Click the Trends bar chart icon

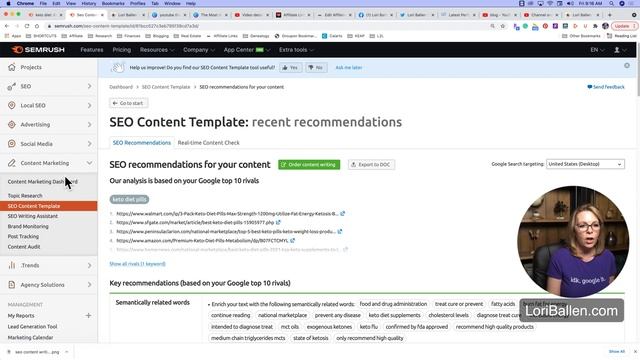[12, 265]
